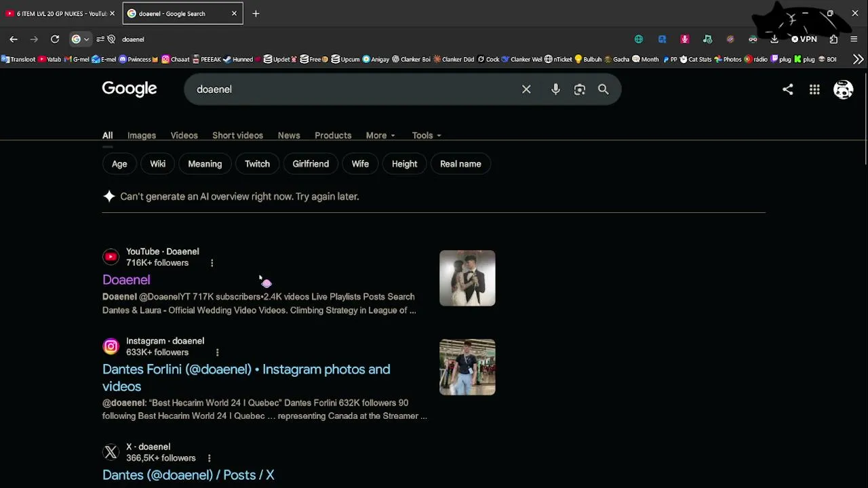Open the Bulbuh lightbulb bookmark
This screenshot has width=868, height=488.
588,60
